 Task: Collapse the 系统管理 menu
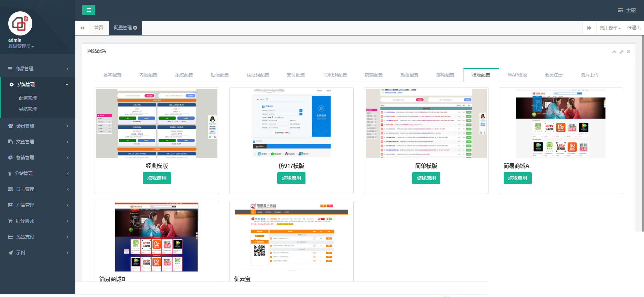point(37,84)
